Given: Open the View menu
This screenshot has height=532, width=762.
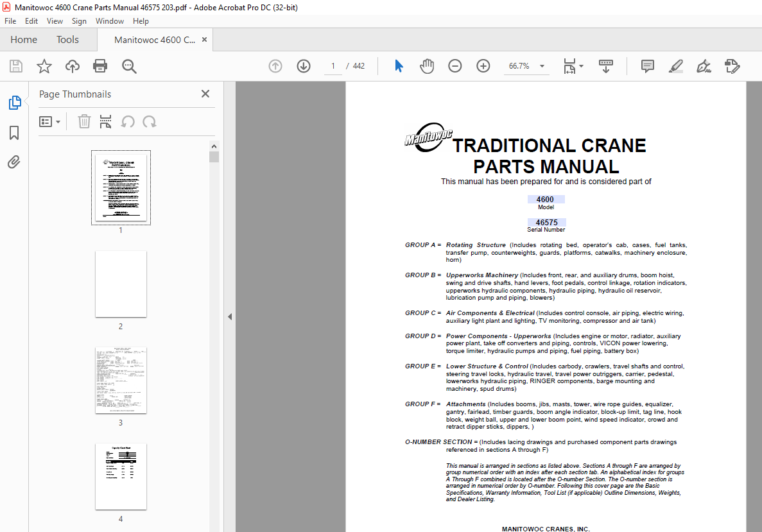Looking at the screenshot, I should coord(55,21).
